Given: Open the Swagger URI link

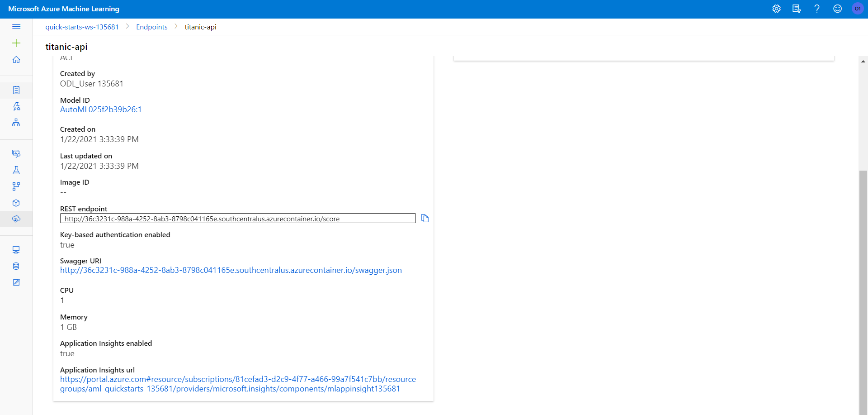Looking at the screenshot, I should (x=231, y=270).
